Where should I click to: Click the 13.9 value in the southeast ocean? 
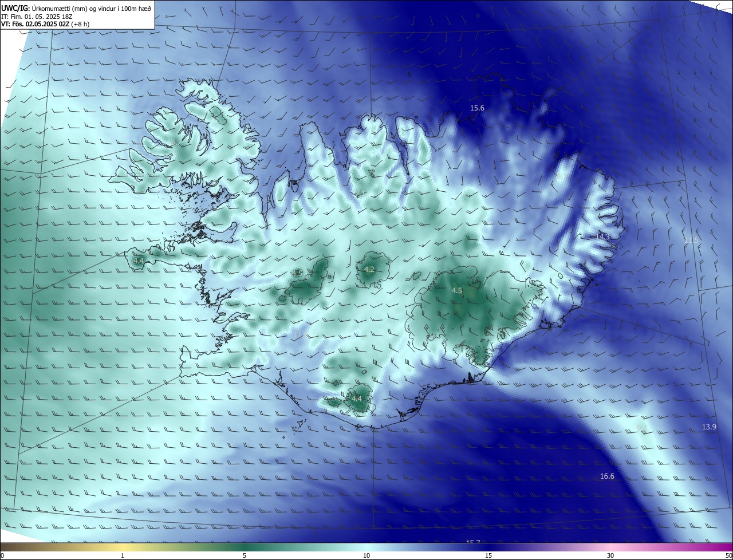709,427
